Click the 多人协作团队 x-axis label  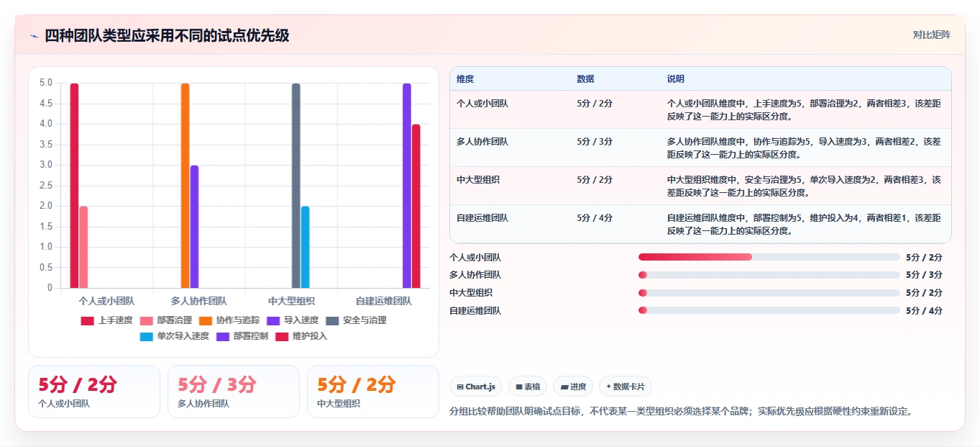pyautogui.click(x=199, y=301)
